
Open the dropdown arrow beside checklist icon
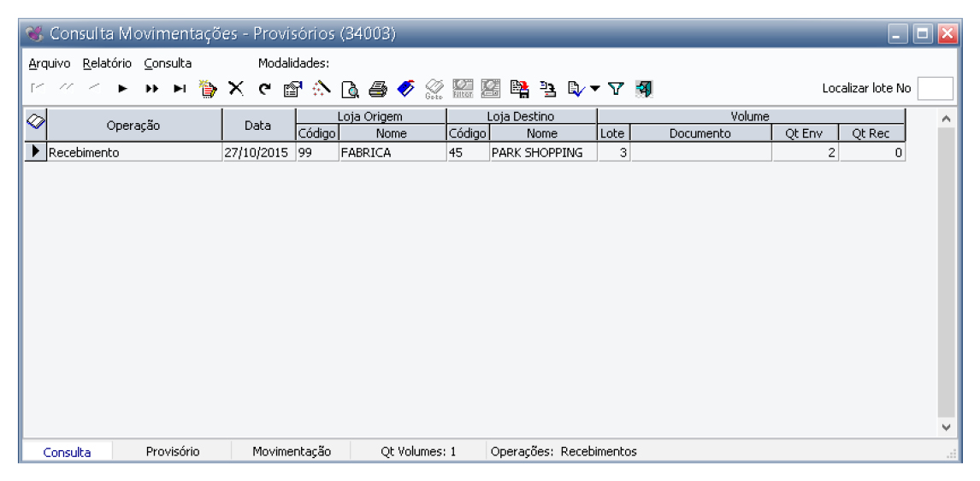595,88
